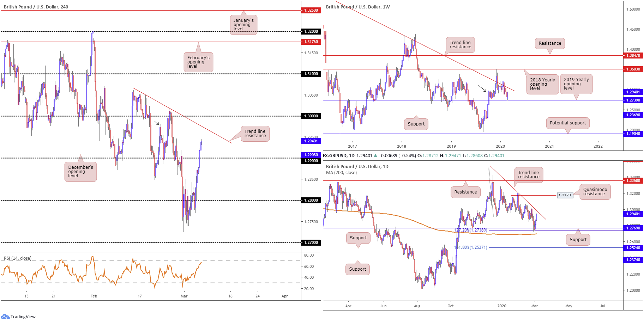This screenshot has width=644, height=320.
Task: Click the 1.27000 level price label
Action: pyautogui.click(x=311, y=242)
